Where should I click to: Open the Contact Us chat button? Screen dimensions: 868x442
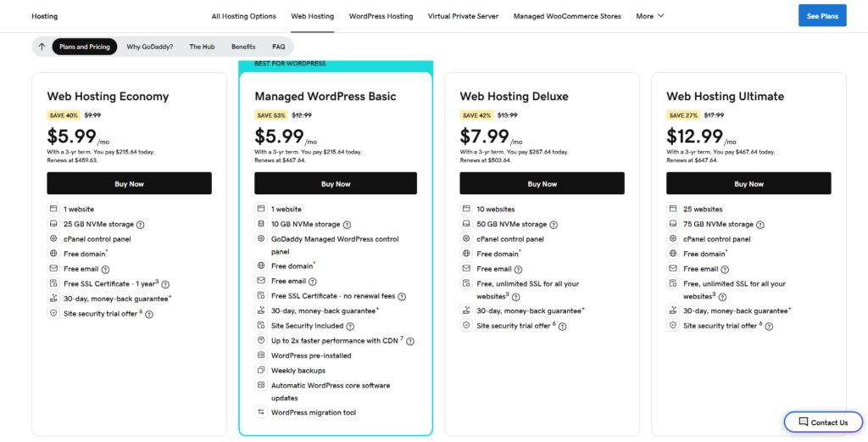pos(822,422)
